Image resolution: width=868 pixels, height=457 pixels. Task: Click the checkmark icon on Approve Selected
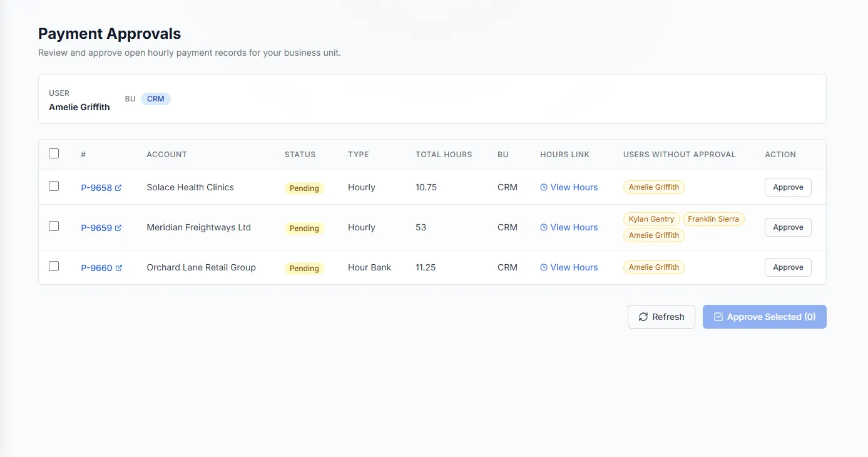click(718, 317)
